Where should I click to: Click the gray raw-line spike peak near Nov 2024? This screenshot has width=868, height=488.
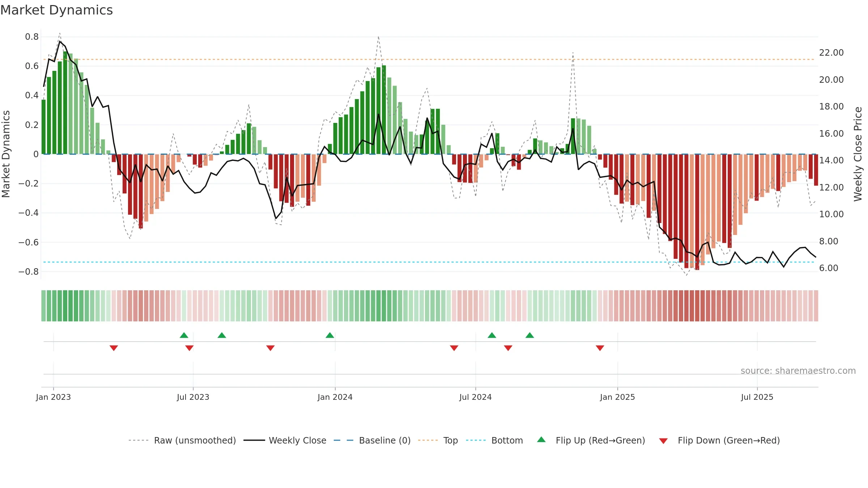point(573,53)
